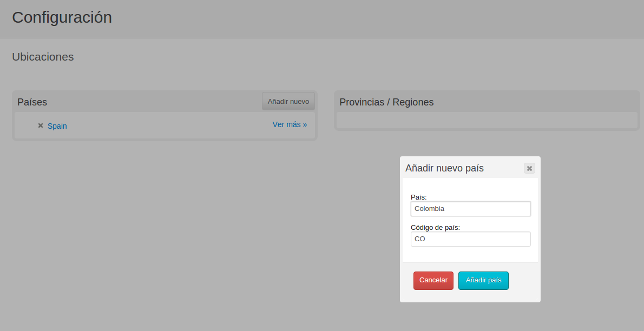Click the Ubicaciones section heading
This screenshot has height=331, width=644.
[x=43, y=57]
